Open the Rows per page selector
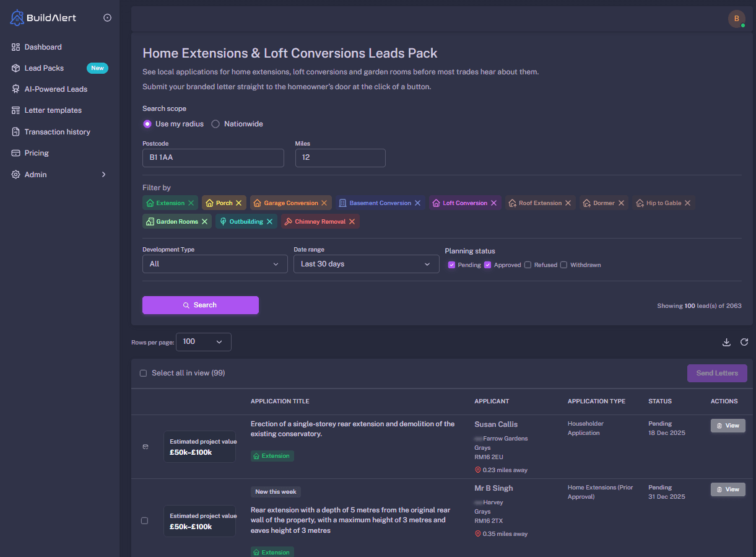The width and height of the screenshot is (756, 557). point(203,341)
